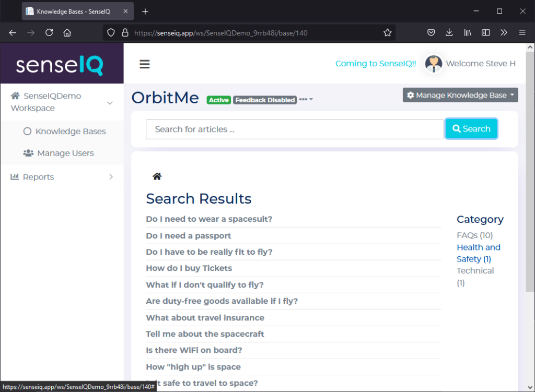Open the ellipsis dropdown next to Feedback Disabled
Viewport: 535px width, 392px height.
click(x=306, y=100)
